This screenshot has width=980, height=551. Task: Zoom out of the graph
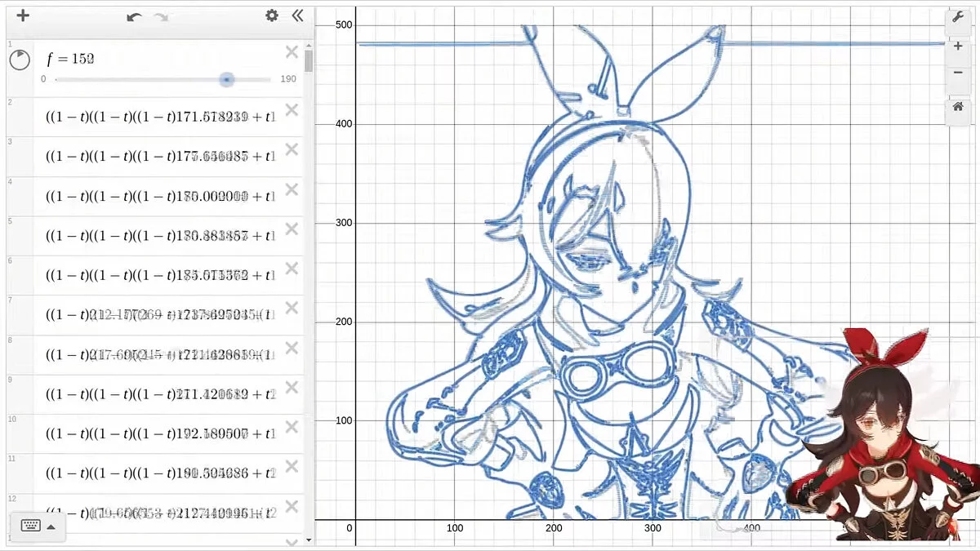point(958,73)
